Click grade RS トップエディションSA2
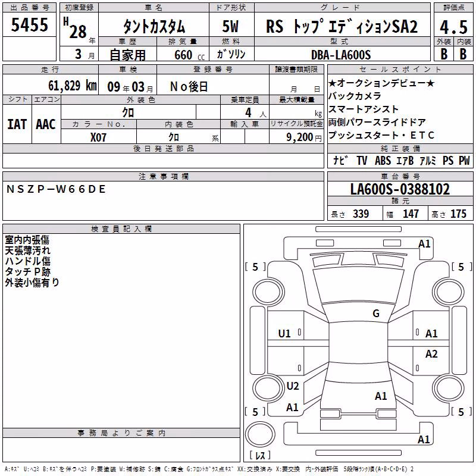The image size is (476, 476). point(342,26)
